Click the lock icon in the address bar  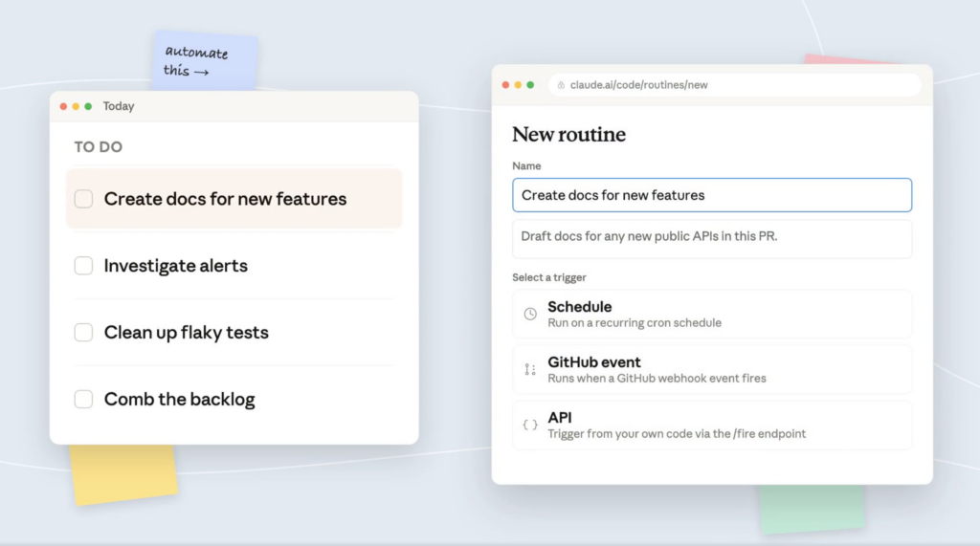pos(562,85)
